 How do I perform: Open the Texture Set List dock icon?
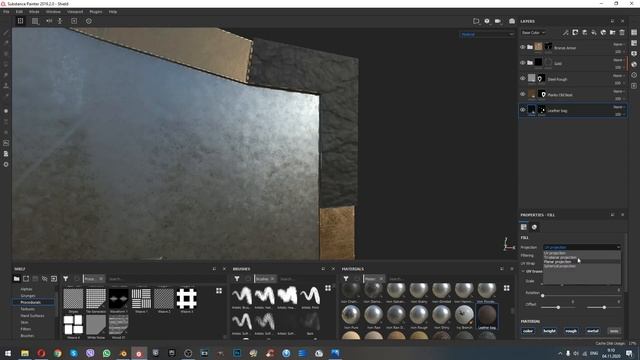634,33
